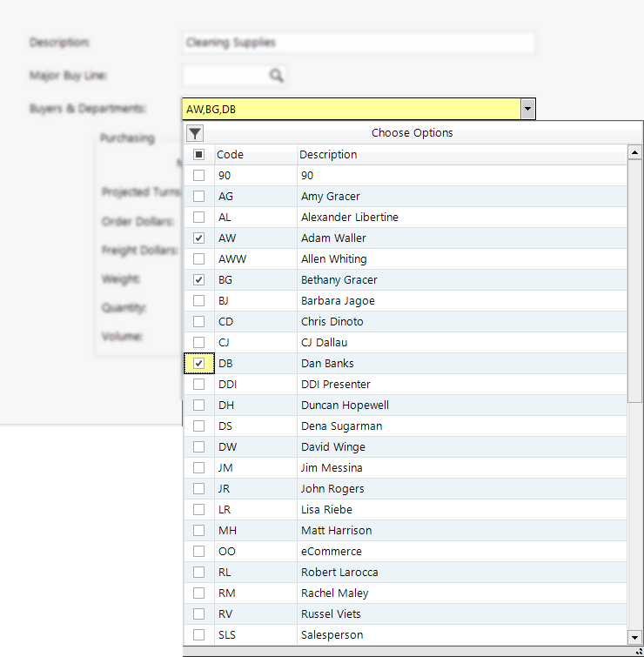Click the vertical scrollbar thumb
The image size is (644, 657).
point(634,278)
